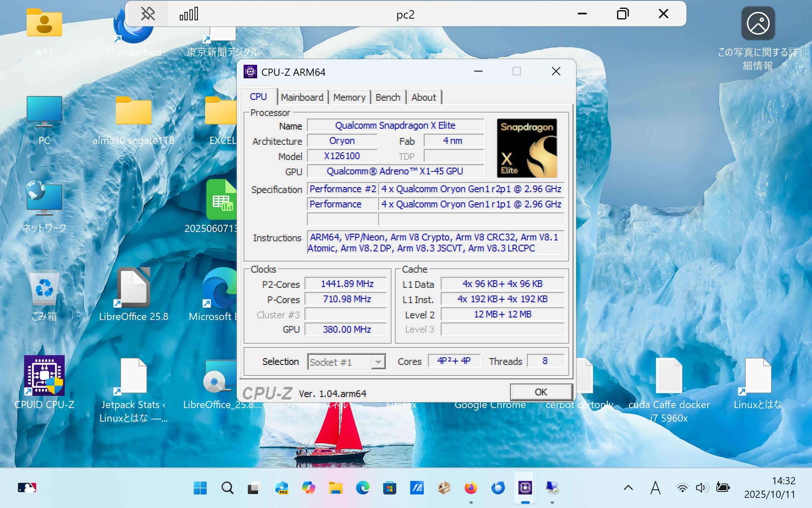Open the Memory tab
The width and height of the screenshot is (812, 508).
pyautogui.click(x=349, y=97)
